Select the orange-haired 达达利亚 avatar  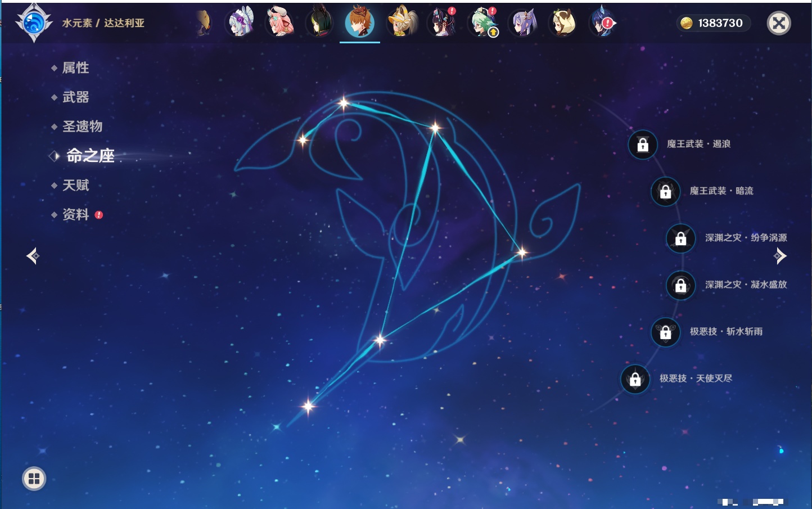(x=360, y=22)
